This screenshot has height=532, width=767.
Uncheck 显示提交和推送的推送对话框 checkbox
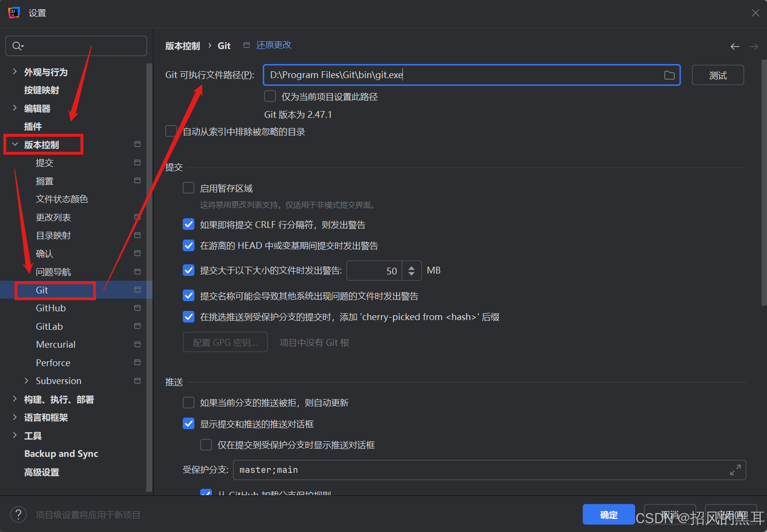[189, 424]
